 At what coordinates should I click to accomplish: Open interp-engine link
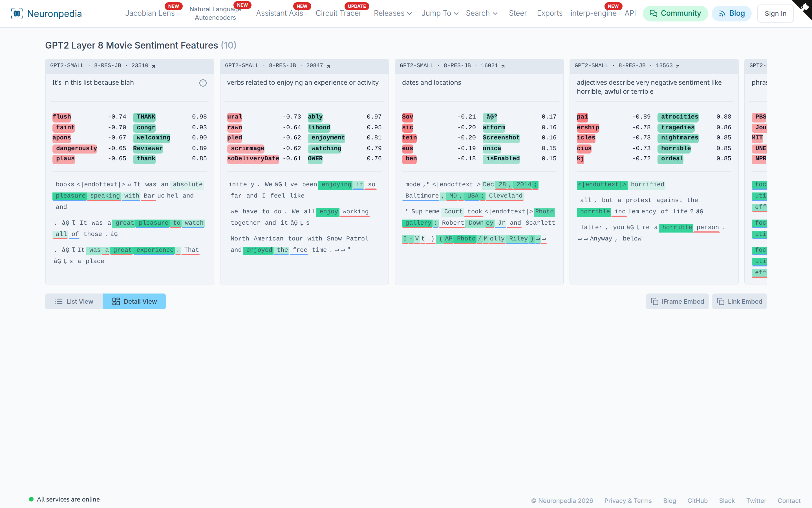(x=593, y=14)
